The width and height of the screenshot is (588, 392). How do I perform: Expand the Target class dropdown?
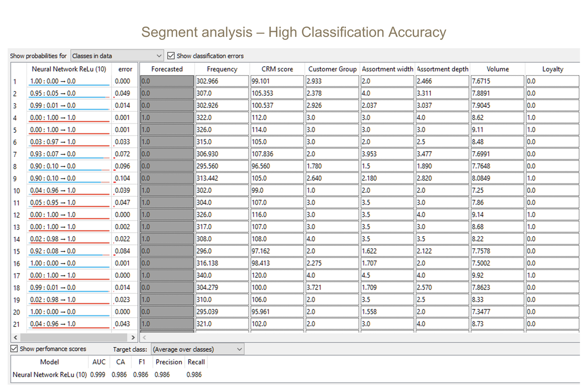click(x=197, y=349)
